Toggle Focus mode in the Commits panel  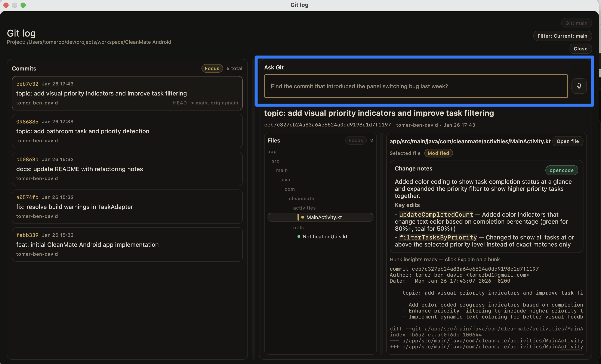(212, 68)
